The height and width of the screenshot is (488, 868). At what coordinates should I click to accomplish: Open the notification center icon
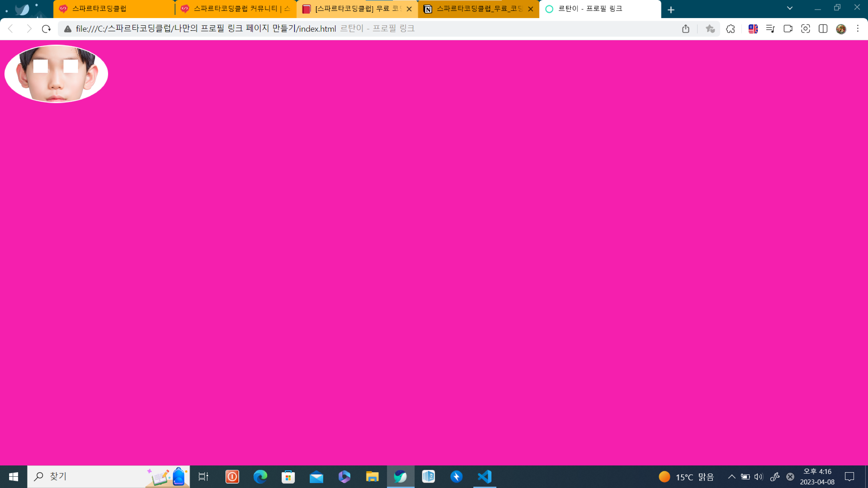(849, 477)
